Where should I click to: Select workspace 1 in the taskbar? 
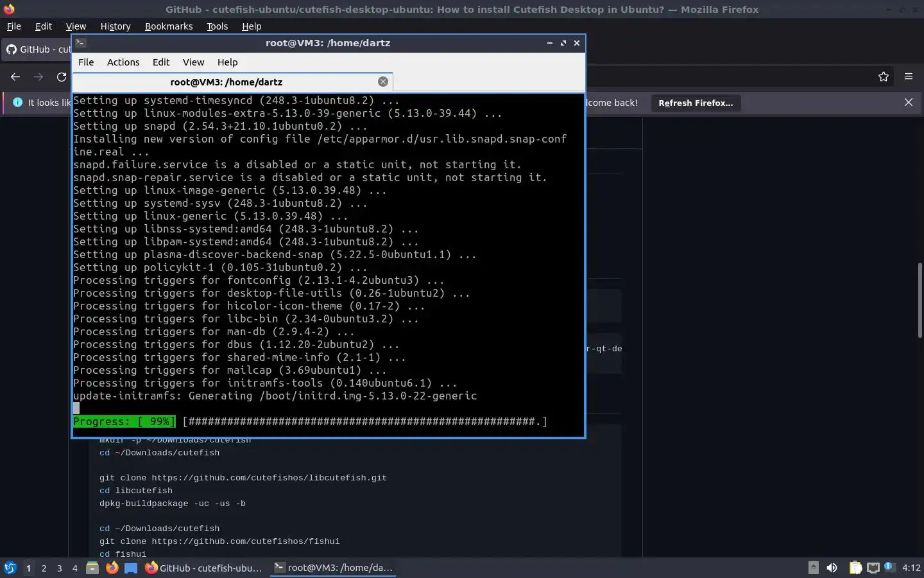point(28,568)
